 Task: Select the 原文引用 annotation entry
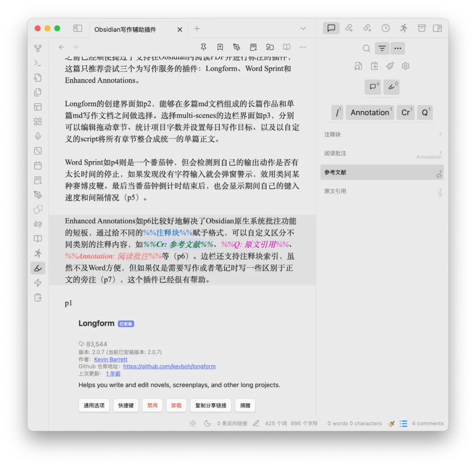[x=382, y=191]
